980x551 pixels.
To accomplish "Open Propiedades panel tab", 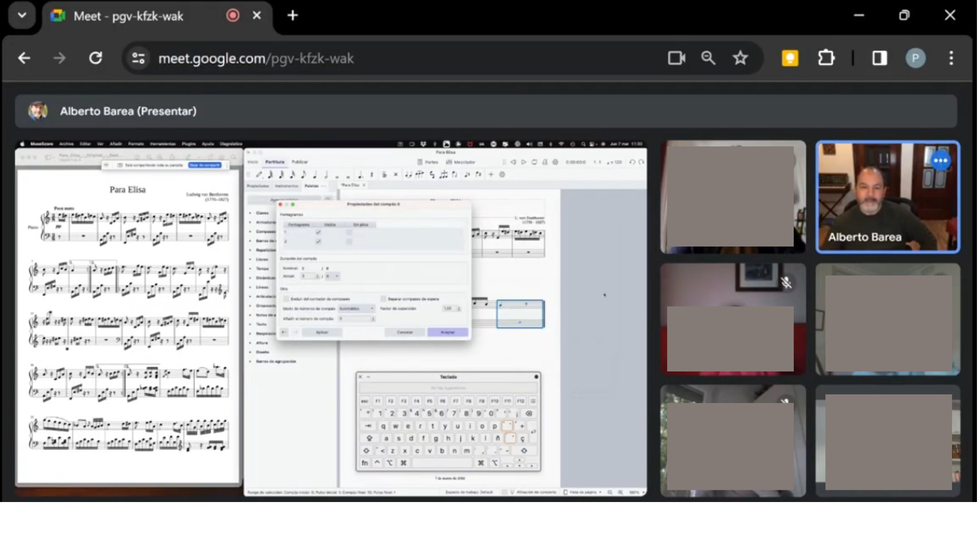I will click(x=258, y=186).
